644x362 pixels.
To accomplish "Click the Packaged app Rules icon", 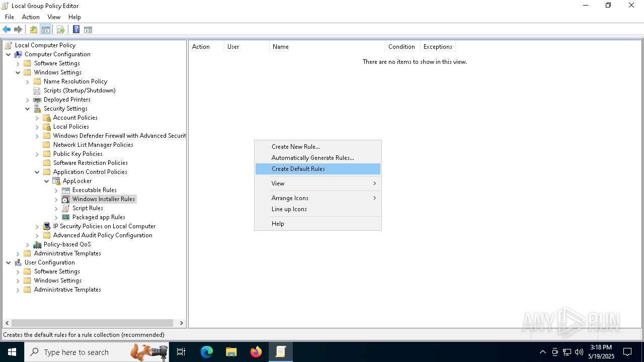I will 66,217.
